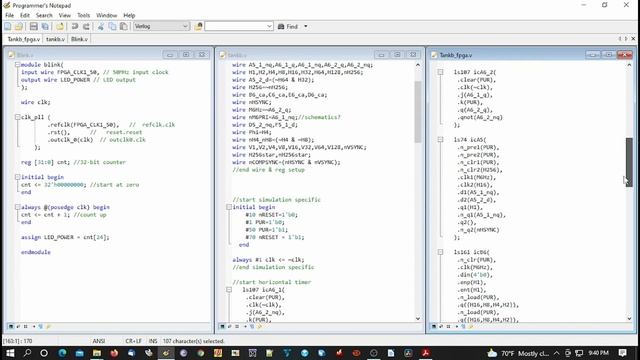The width and height of the screenshot is (640, 360).
Task: Open the Help menu
Action: click(129, 15)
